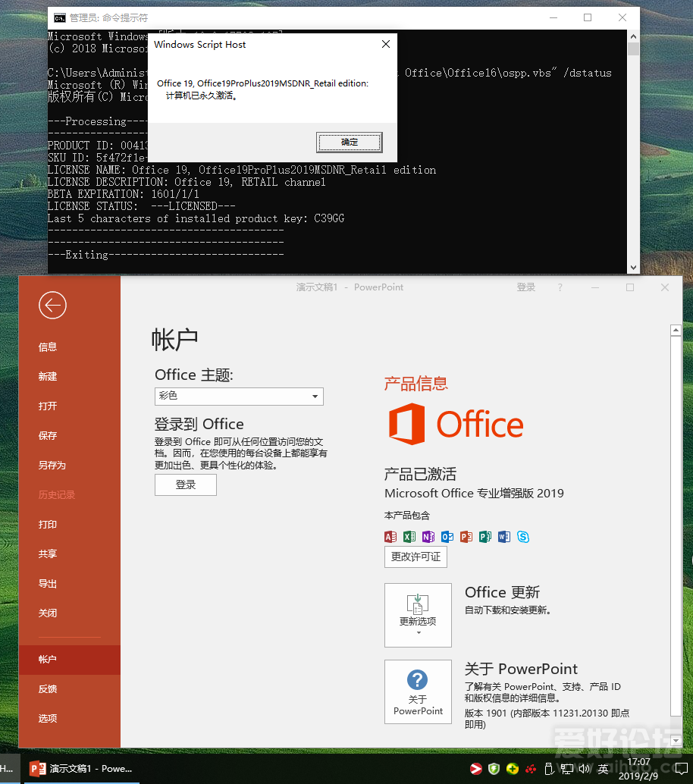Open the volume icon in system tray
The height and width of the screenshot is (784, 693).
coord(585,769)
